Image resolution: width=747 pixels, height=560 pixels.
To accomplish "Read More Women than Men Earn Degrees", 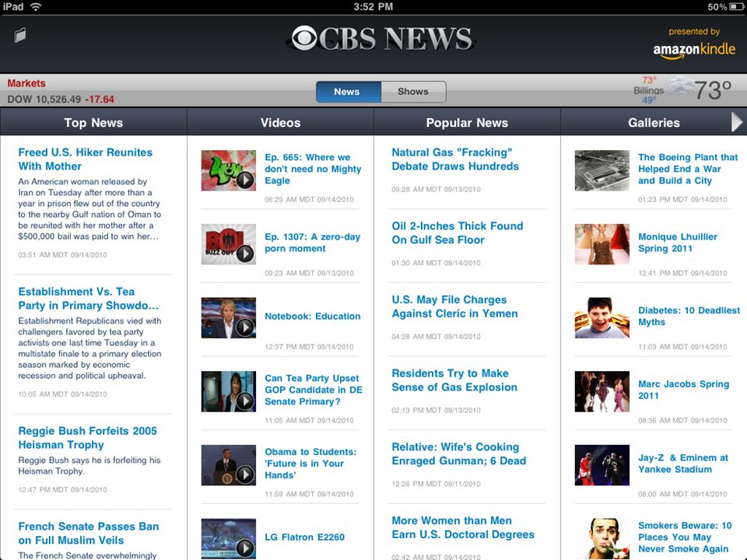I will point(463,527).
